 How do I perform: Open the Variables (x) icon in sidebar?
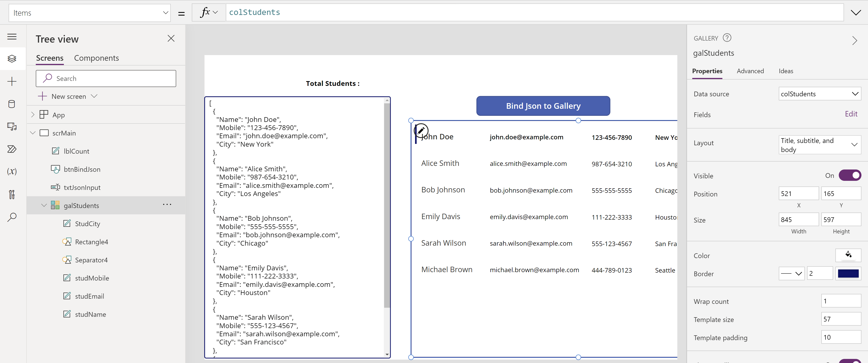(12, 171)
